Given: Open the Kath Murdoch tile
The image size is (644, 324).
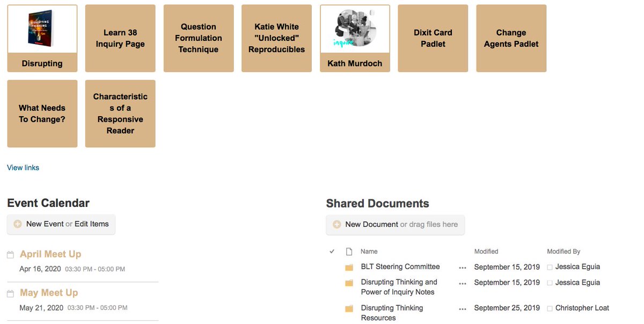Looking at the screenshot, I should pos(355,38).
